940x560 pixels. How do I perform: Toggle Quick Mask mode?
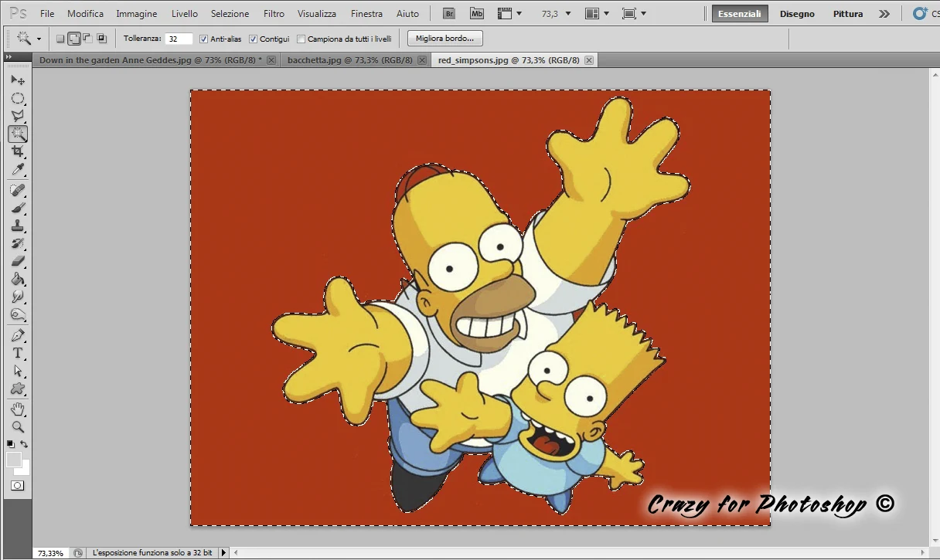click(x=17, y=485)
